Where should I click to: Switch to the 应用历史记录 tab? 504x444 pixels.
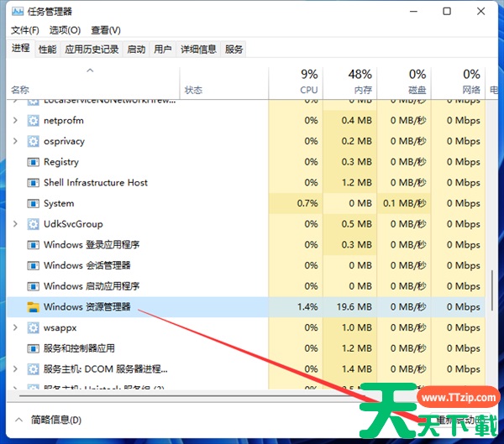pyautogui.click(x=92, y=50)
